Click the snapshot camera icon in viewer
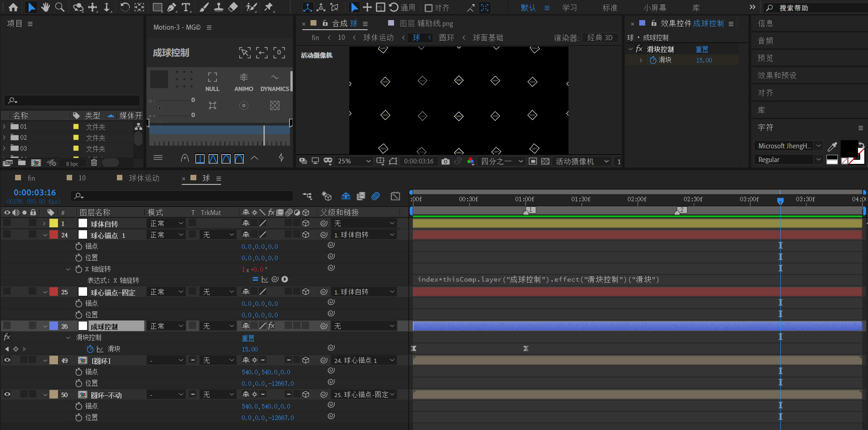The width and height of the screenshot is (868, 430). coord(446,161)
